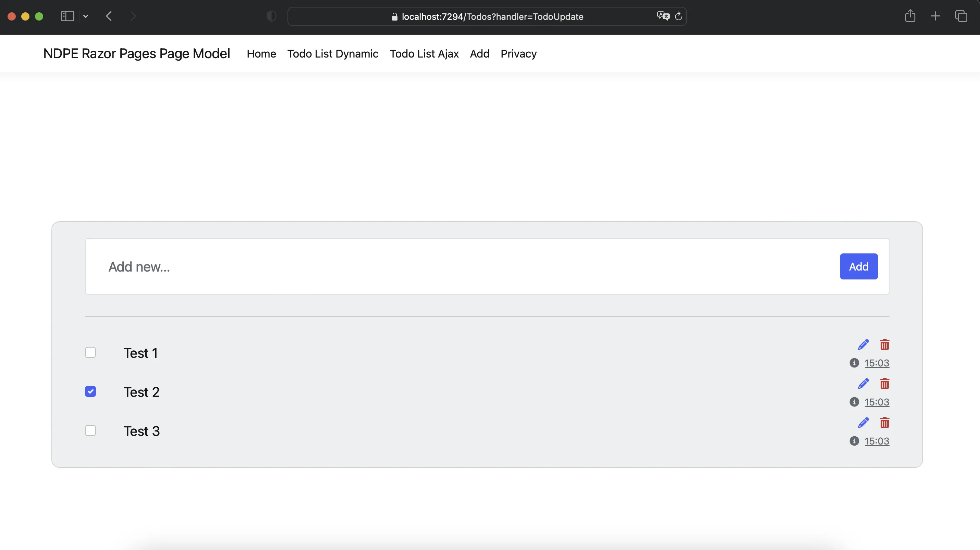980x550 pixels.
Task: Edit Test 3 using the pencil icon
Action: click(x=863, y=422)
